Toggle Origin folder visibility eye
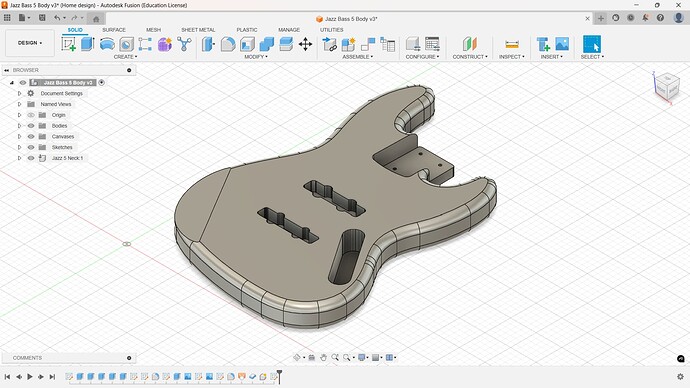Screen dimensions: 690x388 [31, 115]
